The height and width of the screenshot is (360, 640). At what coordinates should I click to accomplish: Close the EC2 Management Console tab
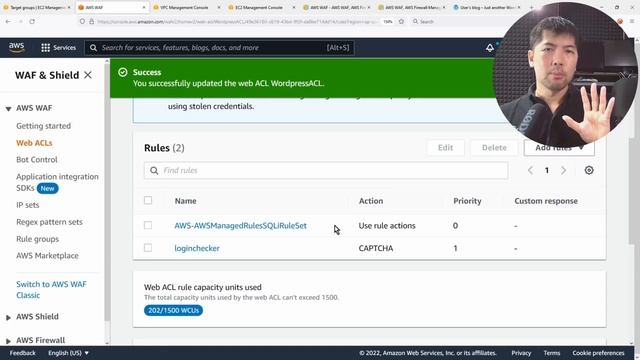(294, 7)
